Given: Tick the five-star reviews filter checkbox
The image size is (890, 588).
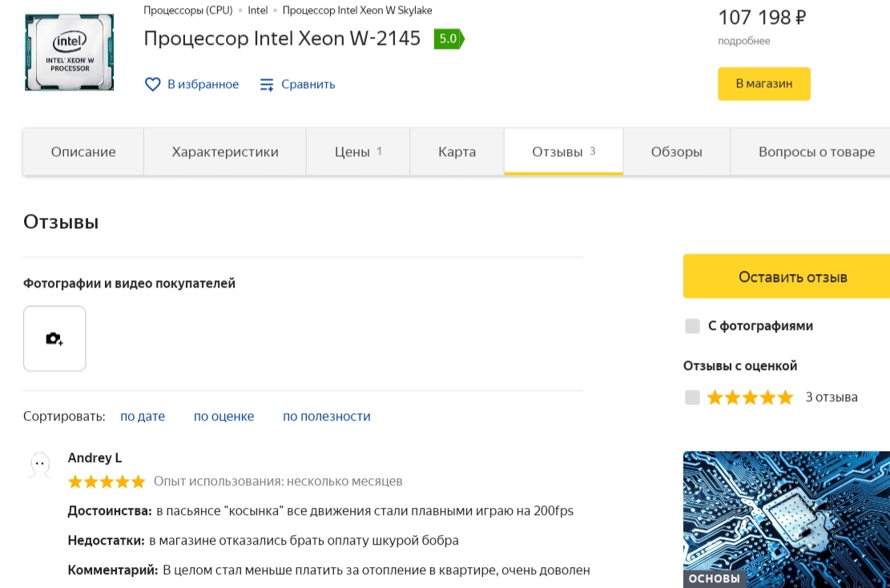Looking at the screenshot, I should click(x=693, y=397).
